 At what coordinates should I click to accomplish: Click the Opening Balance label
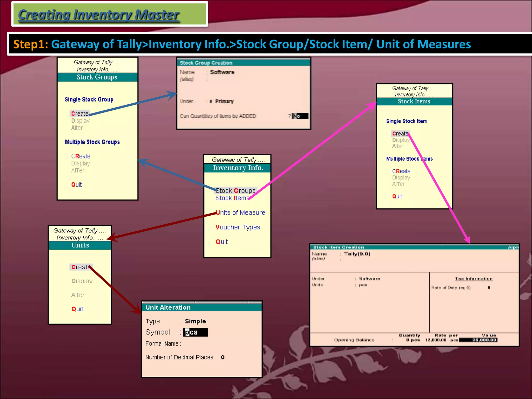354,340
